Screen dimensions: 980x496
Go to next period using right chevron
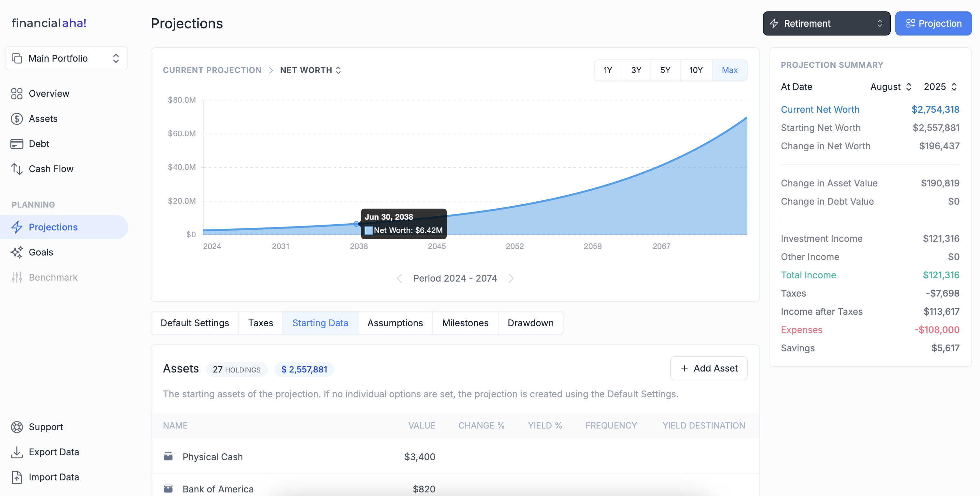[x=511, y=278]
